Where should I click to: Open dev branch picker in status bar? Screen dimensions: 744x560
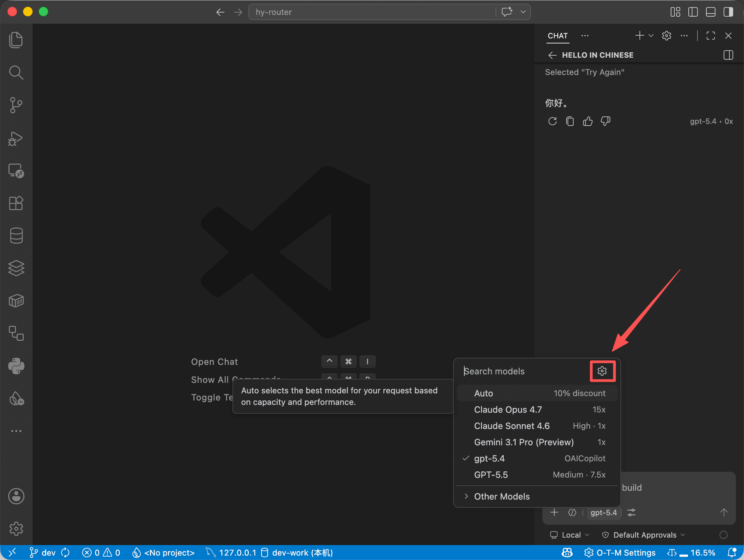tap(42, 553)
